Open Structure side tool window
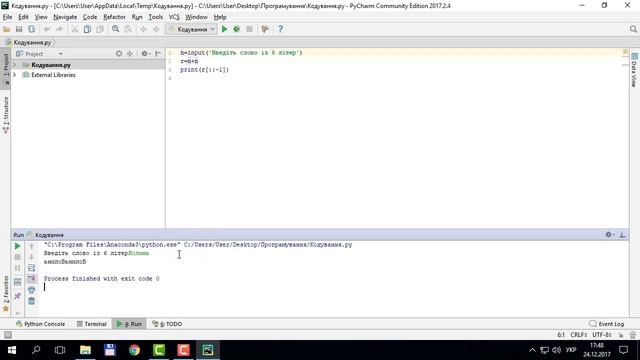The height and width of the screenshot is (360, 640). click(x=6, y=115)
